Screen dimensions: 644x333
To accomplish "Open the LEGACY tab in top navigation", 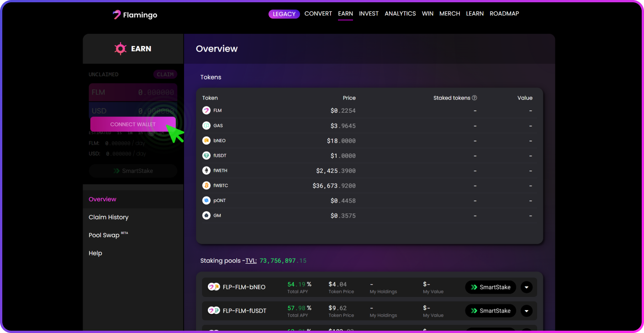I will (x=284, y=14).
